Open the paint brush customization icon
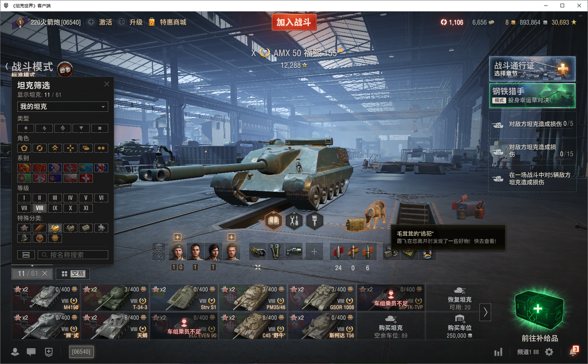588x364 pixels. [315, 221]
